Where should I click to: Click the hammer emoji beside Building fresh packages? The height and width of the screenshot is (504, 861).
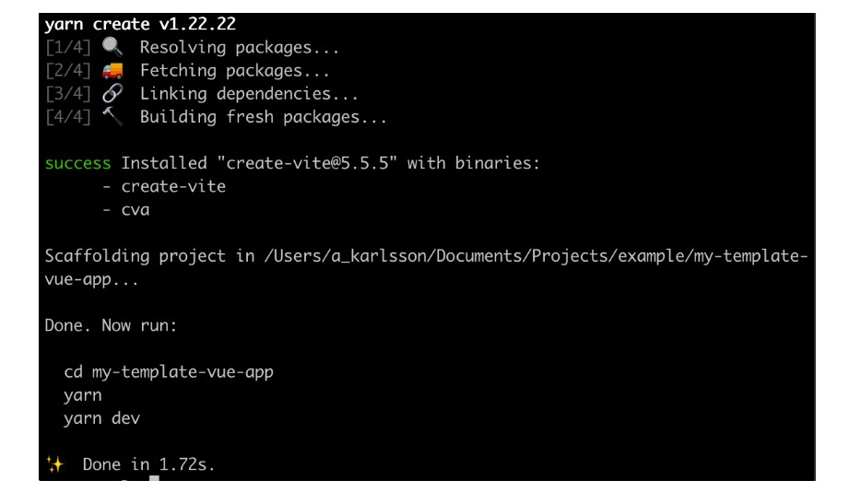[119, 117]
